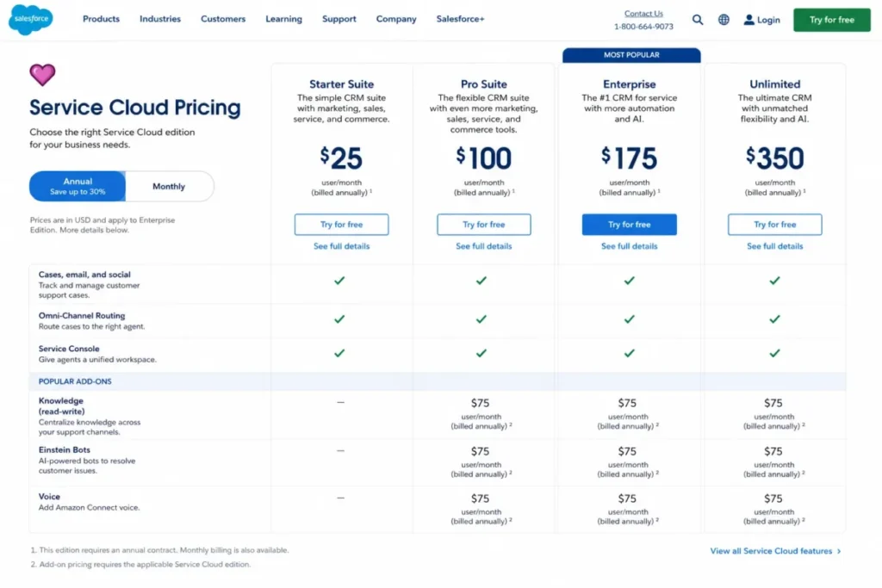Click the green Try for free header button
882x588 pixels.
click(831, 20)
